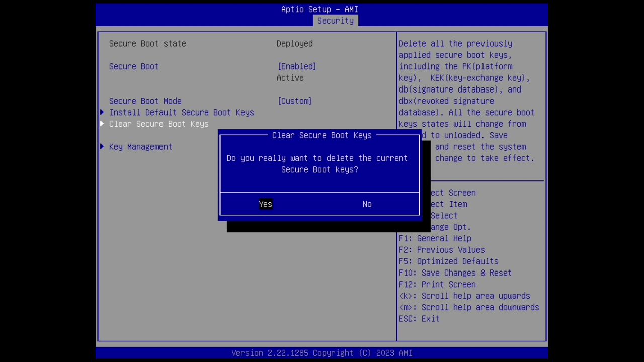Image resolution: width=644 pixels, height=362 pixels.
Task: Click the Version 2.22.1285 copyright footer
Action: coord(322,353)
